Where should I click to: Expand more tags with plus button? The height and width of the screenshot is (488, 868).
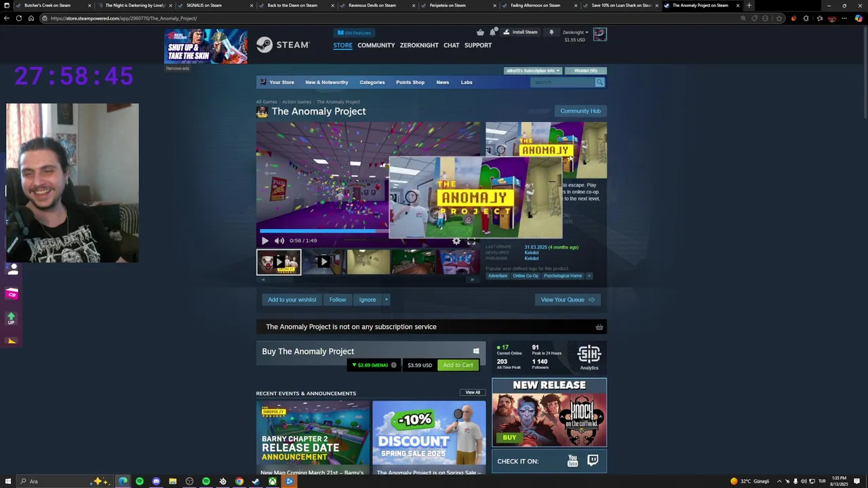click(x=589, y=276)
